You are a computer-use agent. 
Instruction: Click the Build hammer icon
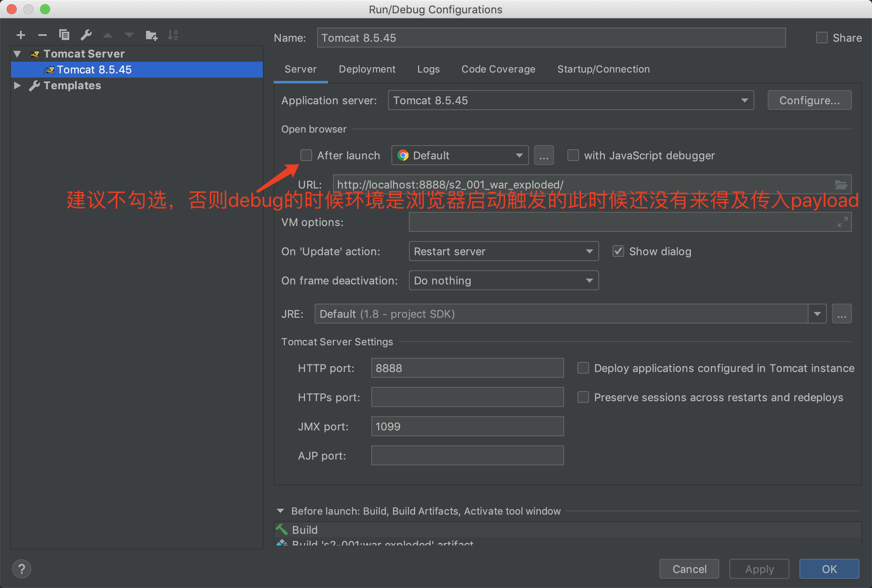pos(282,530)
